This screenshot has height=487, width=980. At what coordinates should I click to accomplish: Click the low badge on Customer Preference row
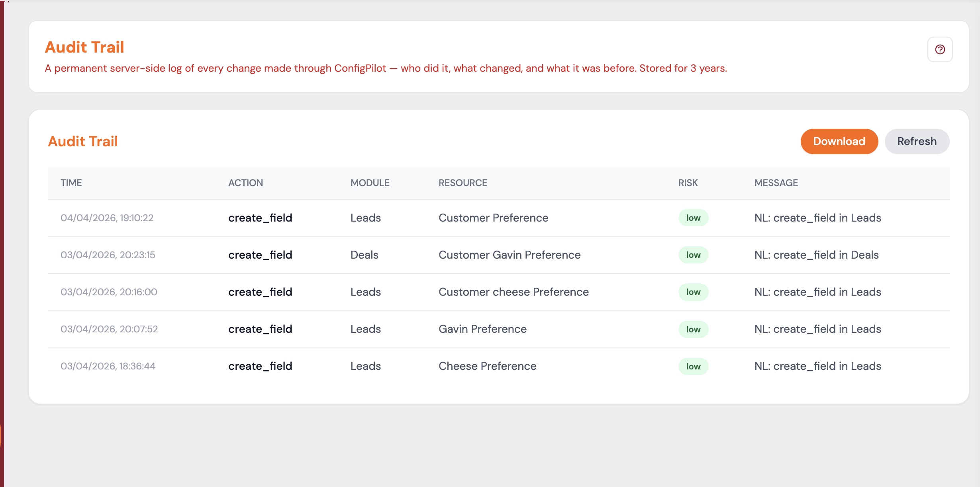[693, 218]
